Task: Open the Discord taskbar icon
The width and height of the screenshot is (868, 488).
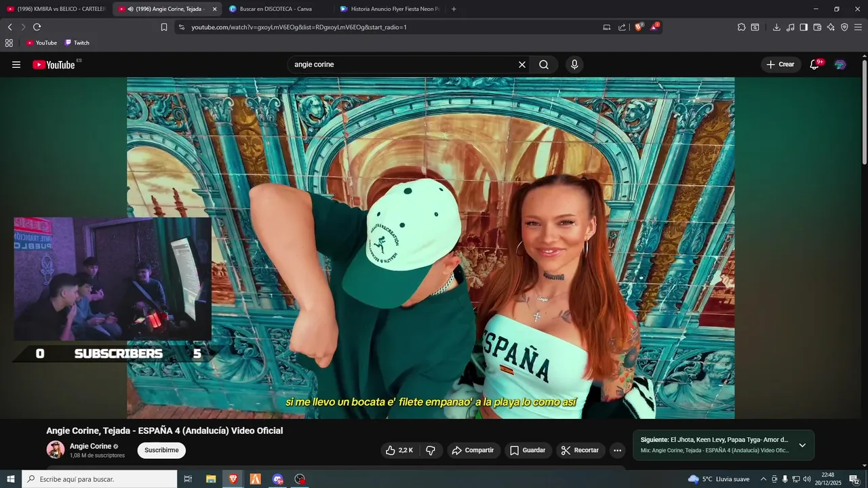Action: tap(277, 479)
